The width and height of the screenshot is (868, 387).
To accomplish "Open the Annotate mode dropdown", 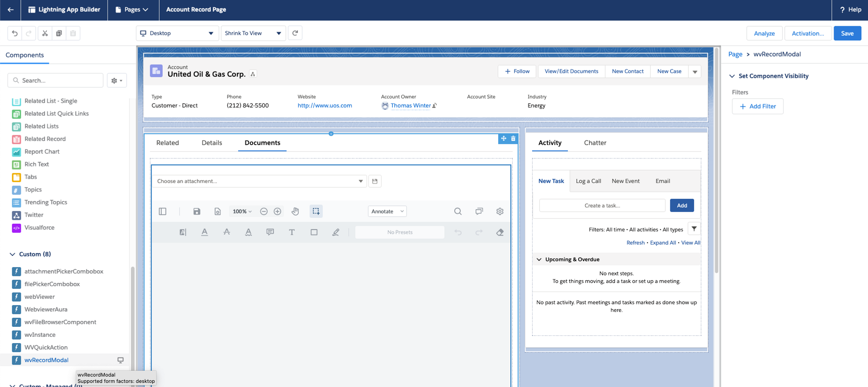I will (387, 211).
